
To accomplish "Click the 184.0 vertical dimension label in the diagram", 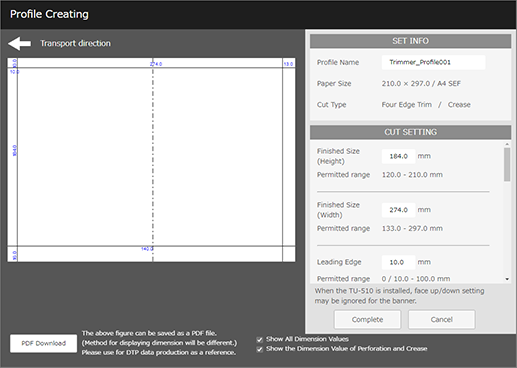I will (15, 150).
